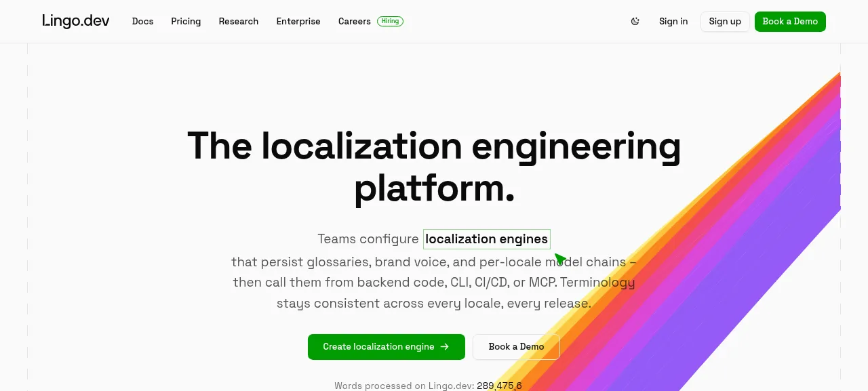
Task: Click the green cursor arrow graphic
Action: click(560, 259)
